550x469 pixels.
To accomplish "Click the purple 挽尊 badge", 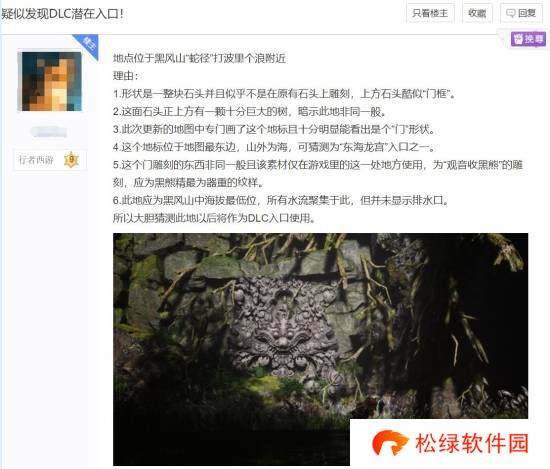I will tap(528, 39).
